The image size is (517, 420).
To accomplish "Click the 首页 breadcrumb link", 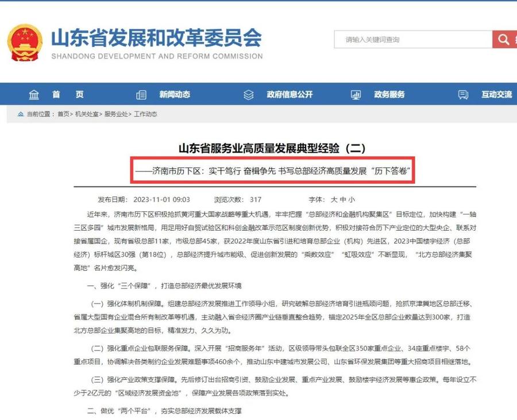I will tap(63, 114).
